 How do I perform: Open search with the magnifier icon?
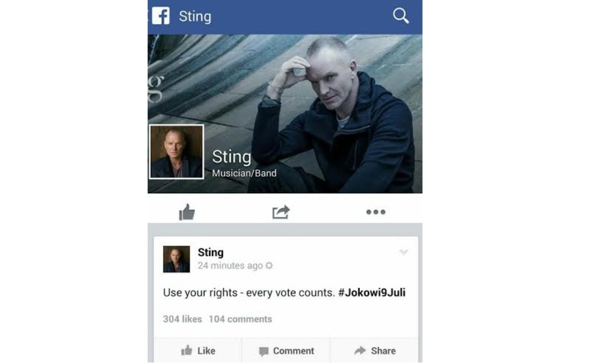(x=401, y=16)
